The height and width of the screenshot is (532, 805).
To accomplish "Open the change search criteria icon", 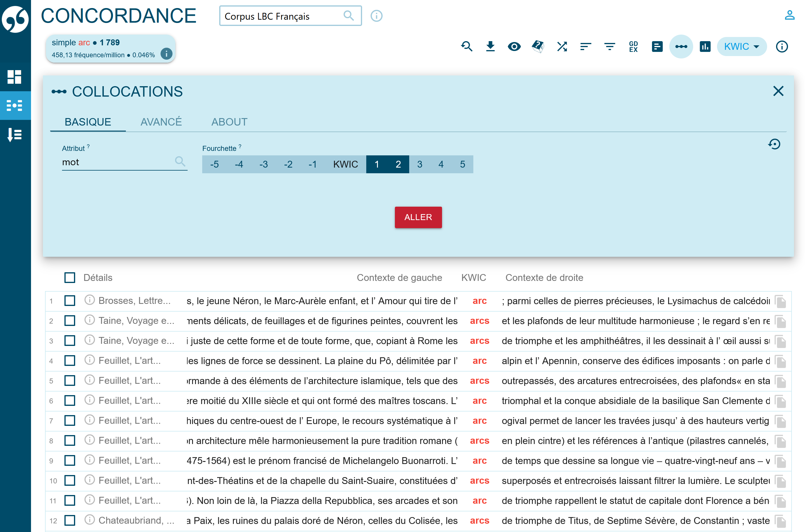I will tap(467, 47).
